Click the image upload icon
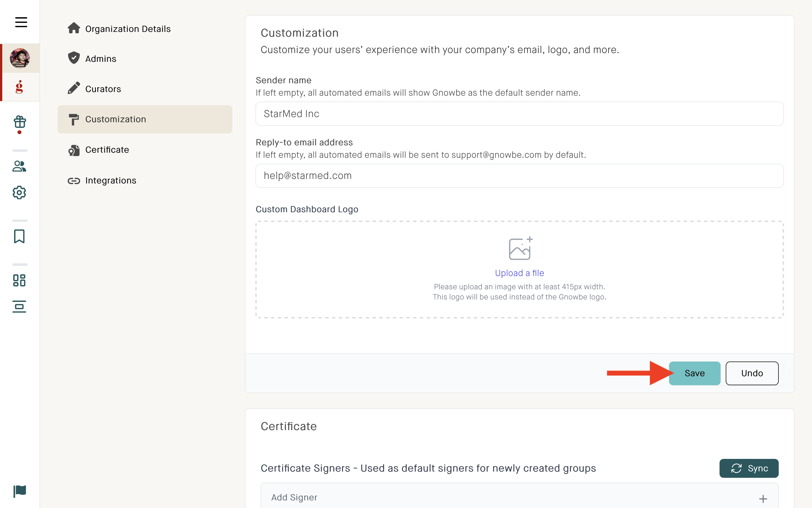 (x=520, y=248)
